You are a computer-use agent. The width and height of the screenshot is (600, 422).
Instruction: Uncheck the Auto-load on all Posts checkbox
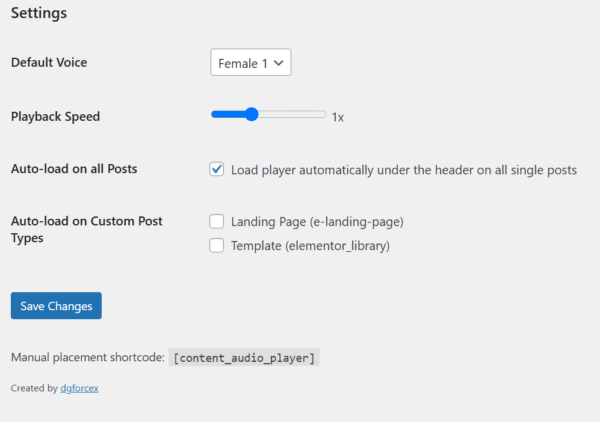click(x=217, y=170)
